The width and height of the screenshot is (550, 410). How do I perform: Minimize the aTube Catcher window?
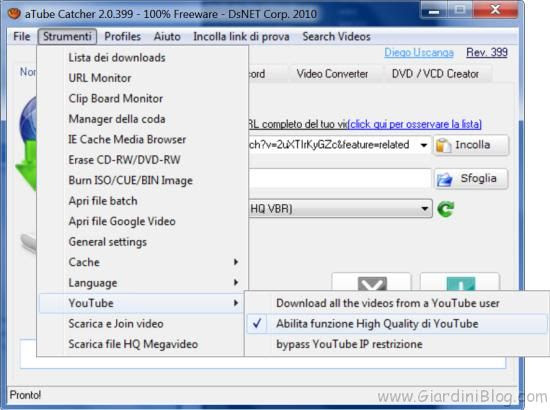pyautogui.click(x=434, y=11)
